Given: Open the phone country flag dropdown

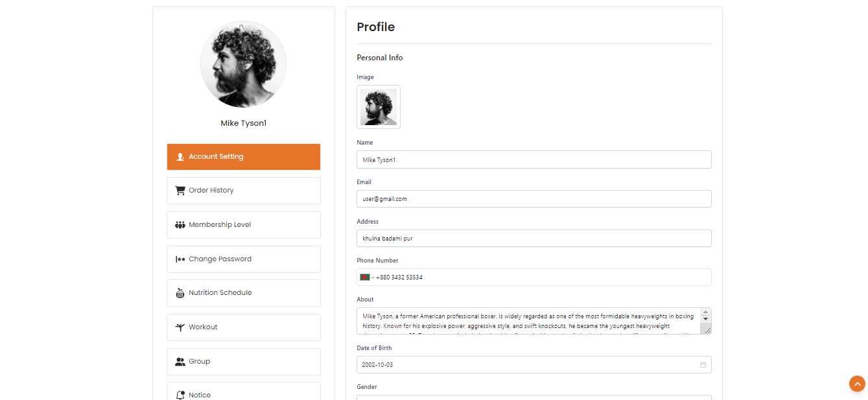Looking at the screenshot, I should tap(367, 277).
